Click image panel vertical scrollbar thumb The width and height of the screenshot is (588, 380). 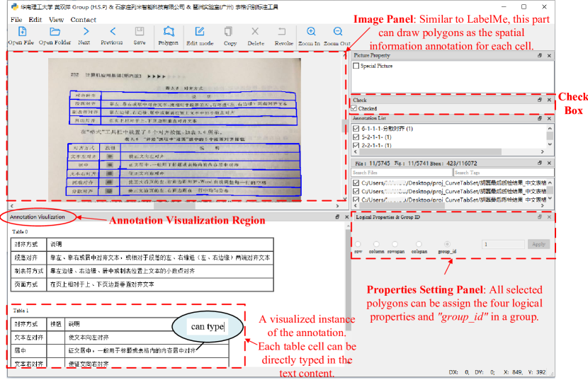coord(344,126)
